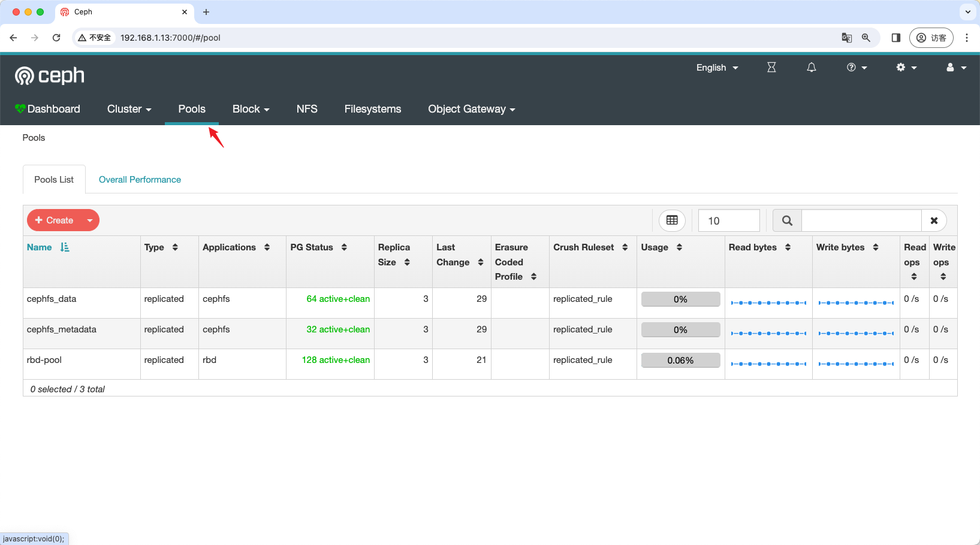Toggle table columns with grid icon
This screenshot has height=545, width=980.
(x=672, y=220)
